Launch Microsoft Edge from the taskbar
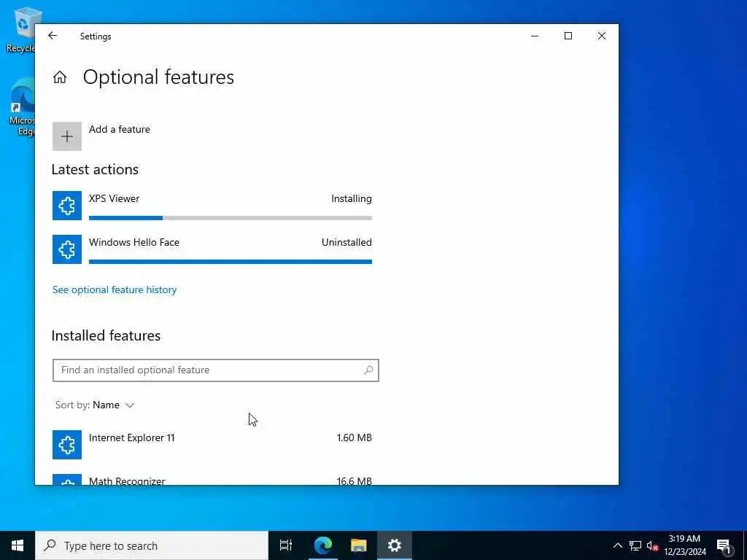This screenshot has height=560, width=747. pos(323,545)
